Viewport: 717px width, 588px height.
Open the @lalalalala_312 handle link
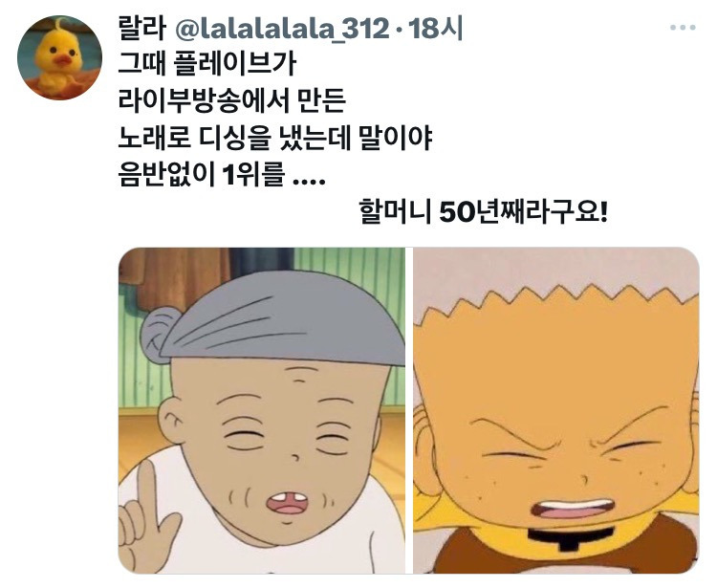pos(283,29)
